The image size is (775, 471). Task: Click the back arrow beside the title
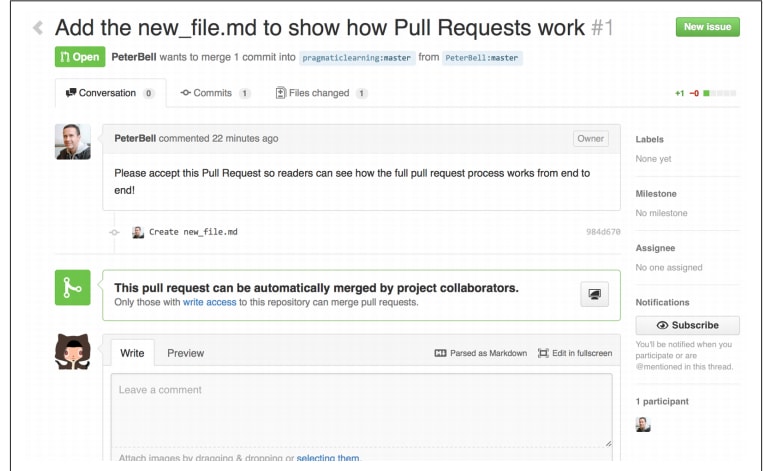click(38, 28)
